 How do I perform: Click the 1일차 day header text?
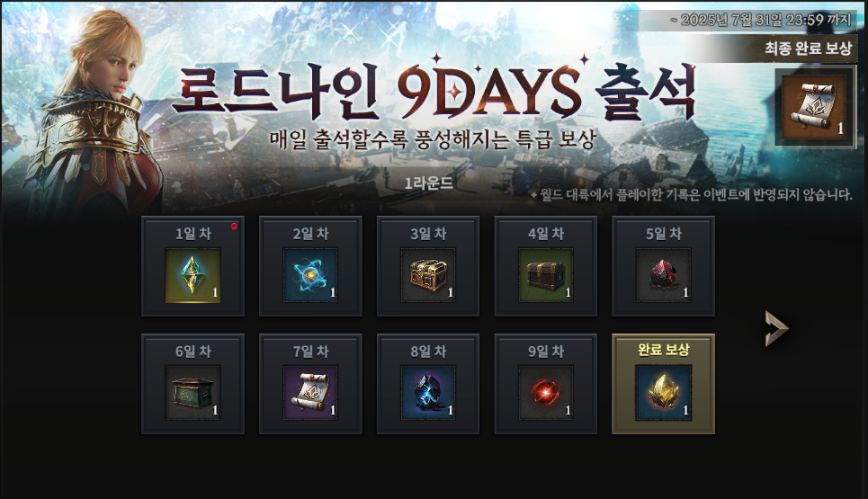(x=193, y=234)
